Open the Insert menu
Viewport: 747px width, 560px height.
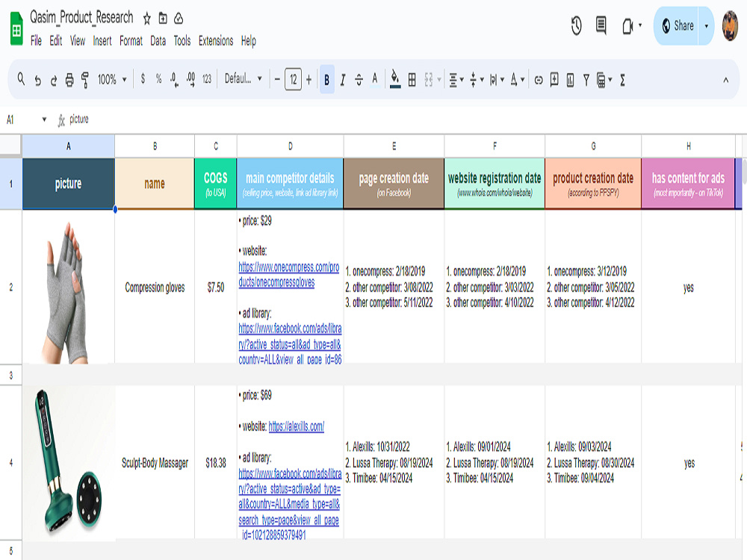pyautogui.click(x=102, y=41)
